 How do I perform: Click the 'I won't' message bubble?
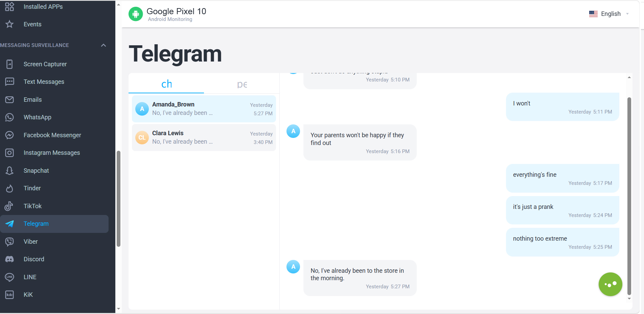[x=562, y=107]
